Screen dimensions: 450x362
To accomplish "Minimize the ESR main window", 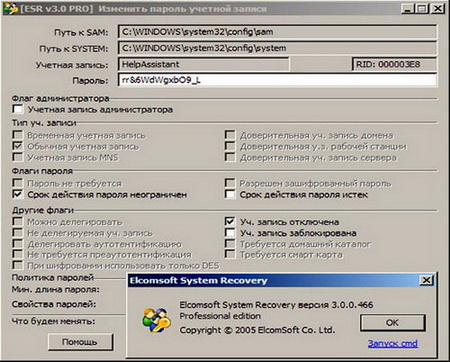I will click(x=408, y=8).
